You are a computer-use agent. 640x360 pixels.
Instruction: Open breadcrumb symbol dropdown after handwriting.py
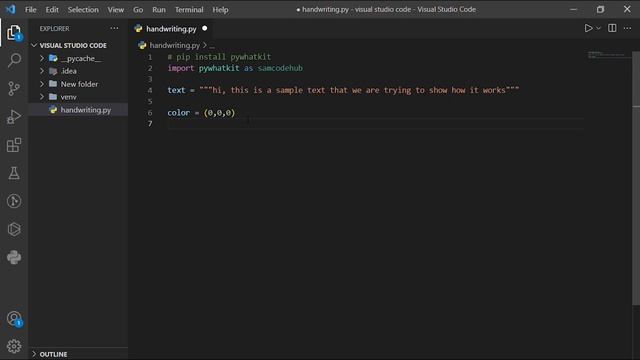point(212,46)
